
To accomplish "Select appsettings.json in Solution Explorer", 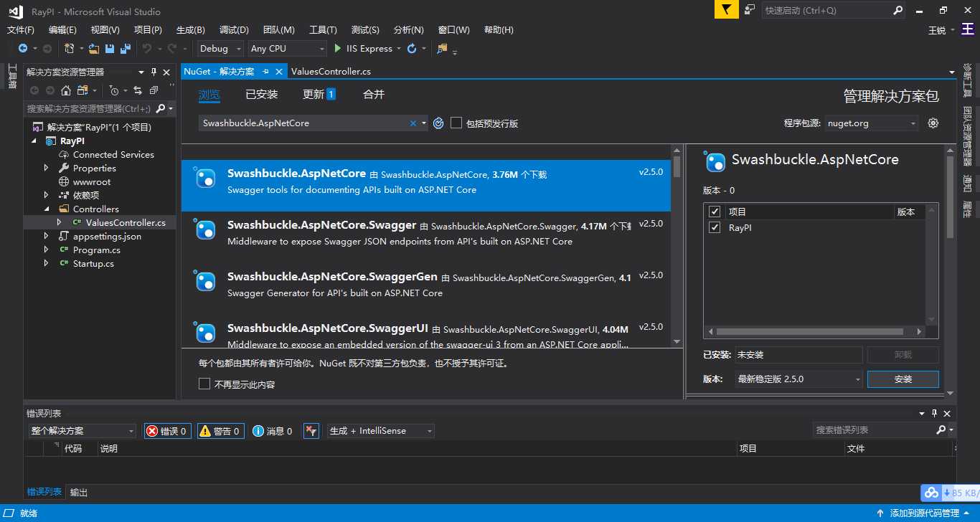I will pyautogui.click(x=107, y=237).
